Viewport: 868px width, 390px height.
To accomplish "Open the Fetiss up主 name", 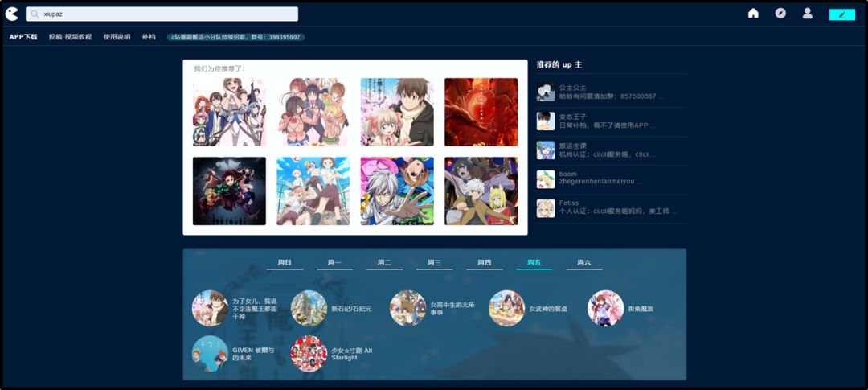I will 568,203.
